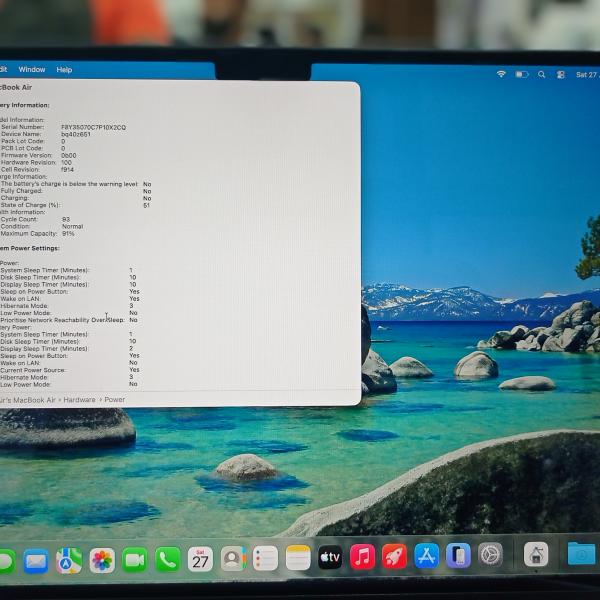The height and width of the screenshot is (600, 600).
Task: Open Reminders from the Dock
Action: [265, 558]
